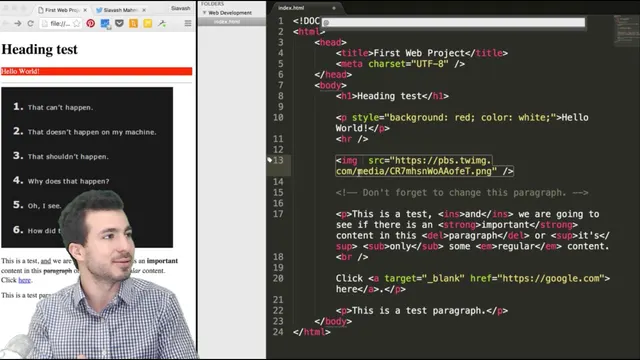Click the file:// address bar

[x=60, y=24]
